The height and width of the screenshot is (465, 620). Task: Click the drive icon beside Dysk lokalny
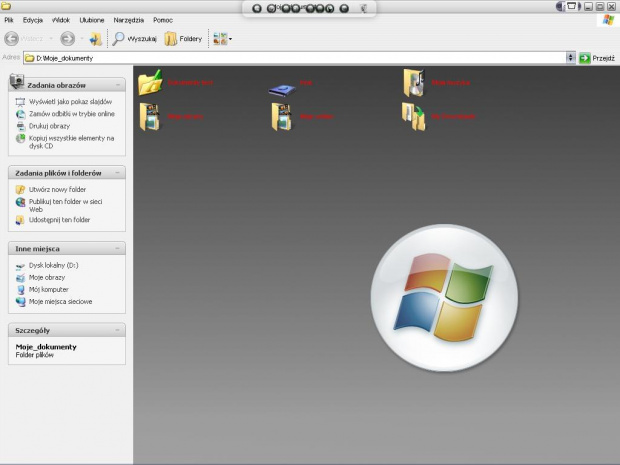20,266
